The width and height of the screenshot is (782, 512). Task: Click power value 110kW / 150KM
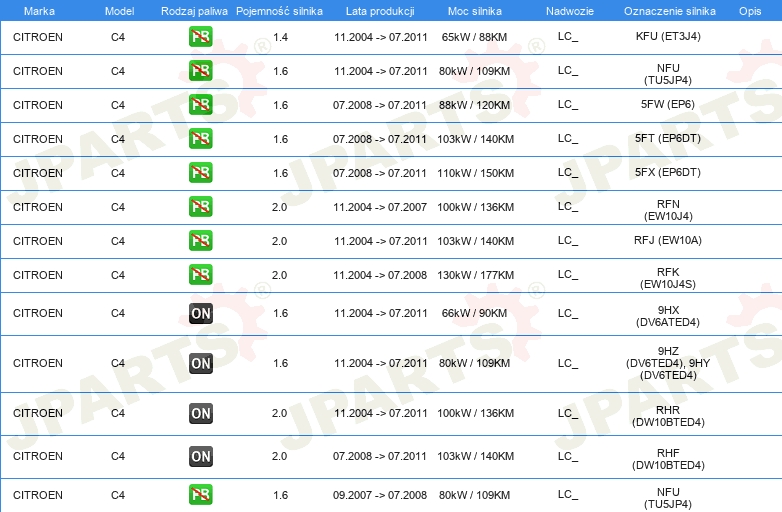[x=475, y=173]
